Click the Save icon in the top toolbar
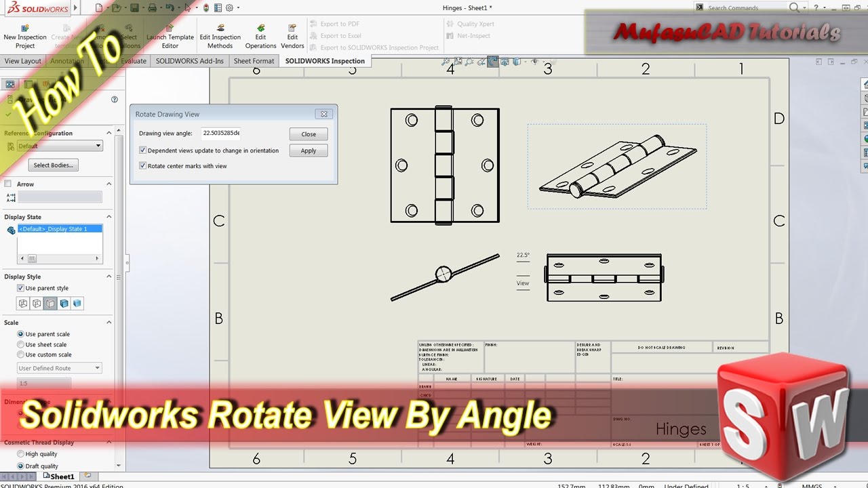 pyautogui.click(x=135, y=8)
